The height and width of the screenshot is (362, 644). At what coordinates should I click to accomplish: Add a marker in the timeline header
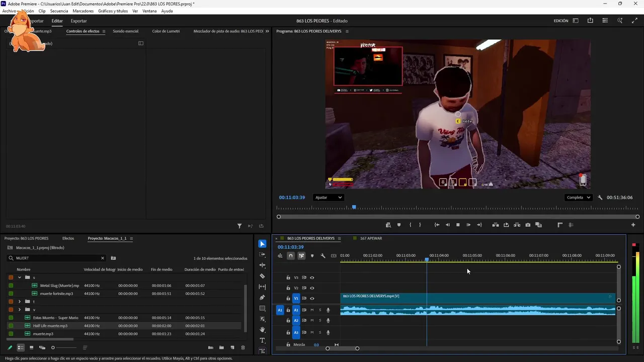coord(312,256)
